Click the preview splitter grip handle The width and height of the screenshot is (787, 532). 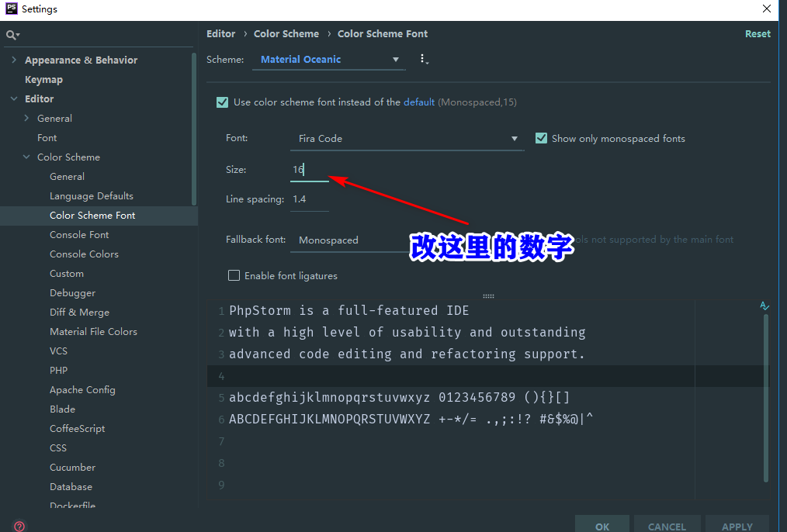(x=488, y=295)
